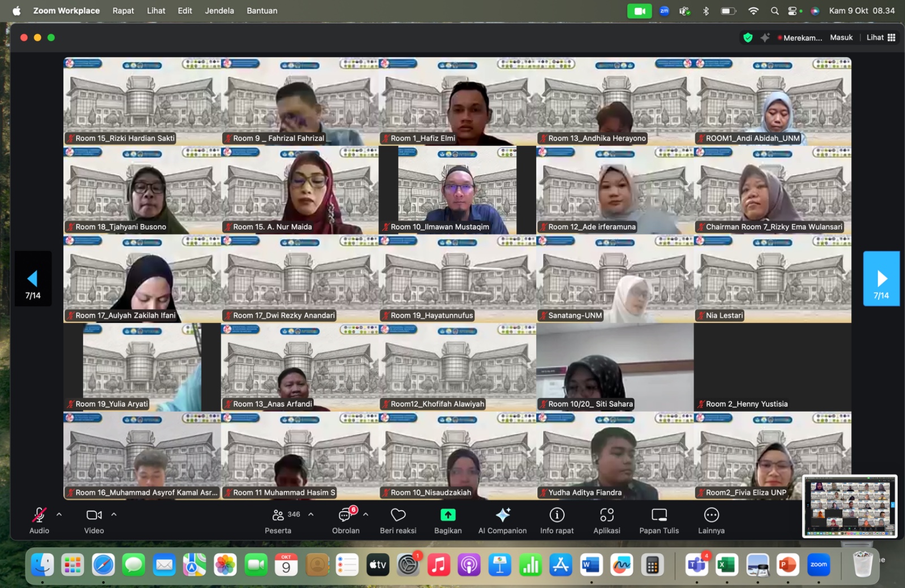Click the green Bagikan share screen icon
The image size is (905, 588).
pos(448,515)
